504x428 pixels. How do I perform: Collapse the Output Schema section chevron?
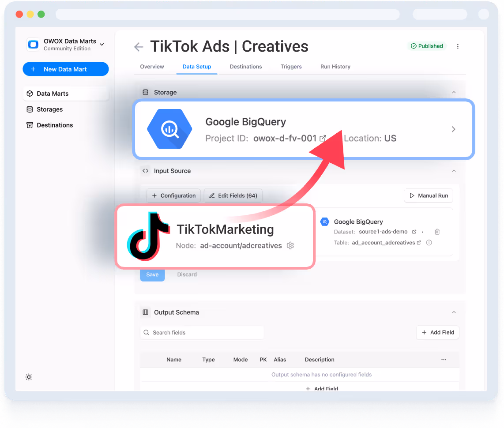tap(454, 312)
